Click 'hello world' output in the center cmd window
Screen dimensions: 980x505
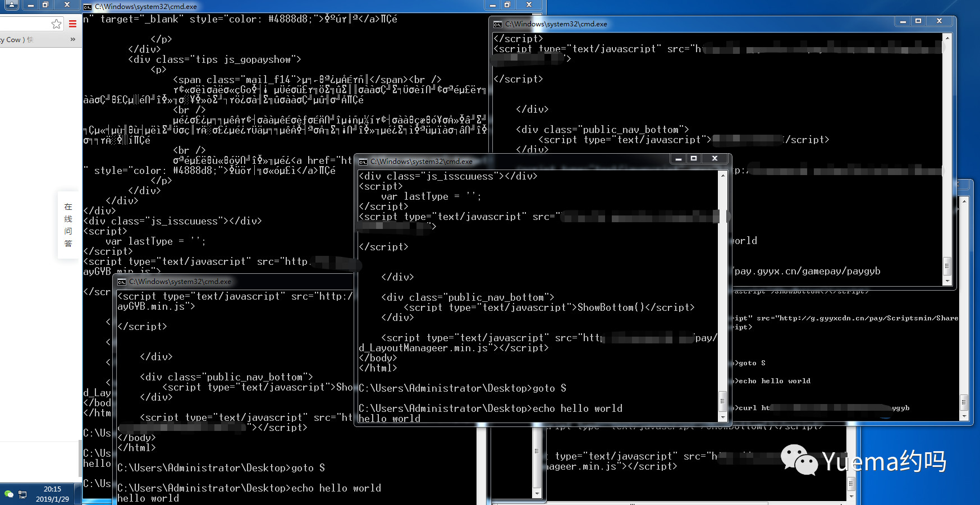[390, 419]
